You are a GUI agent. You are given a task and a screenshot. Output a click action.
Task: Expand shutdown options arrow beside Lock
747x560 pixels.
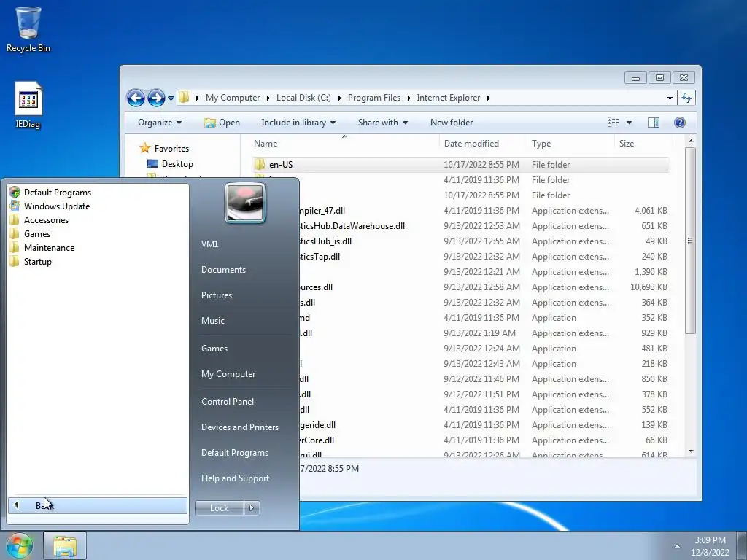click(252, 508)
